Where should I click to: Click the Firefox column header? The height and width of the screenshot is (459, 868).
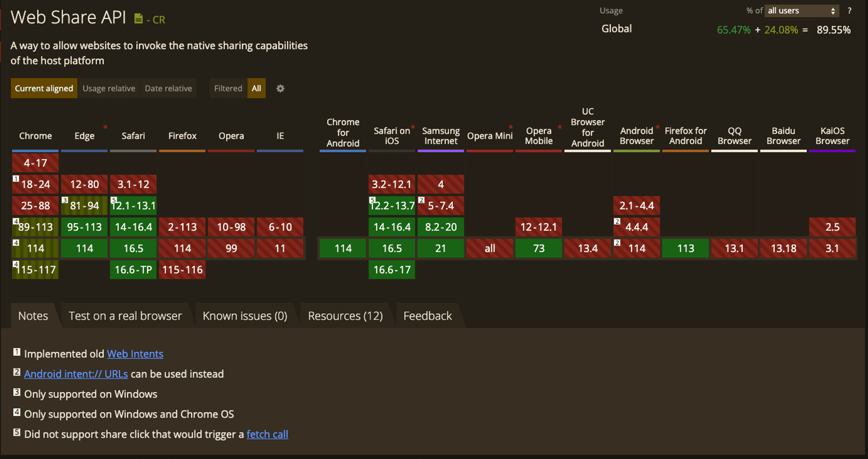pos(182,136)
